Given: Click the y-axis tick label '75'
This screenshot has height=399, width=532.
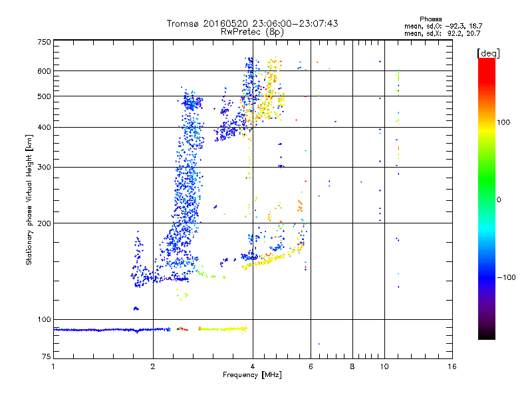Looking at the screenshot, I should pos(47,356).
